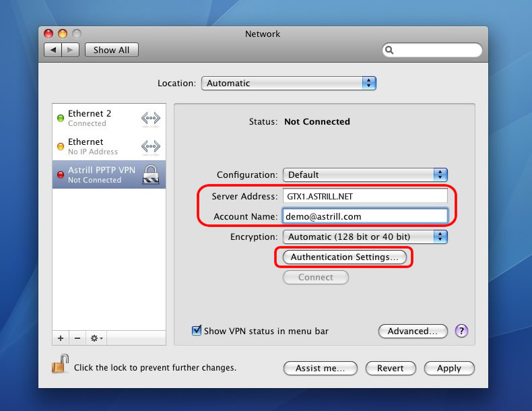Click the Ethernet 2 green status dot

pyautogui.click(x=61, y=118)
